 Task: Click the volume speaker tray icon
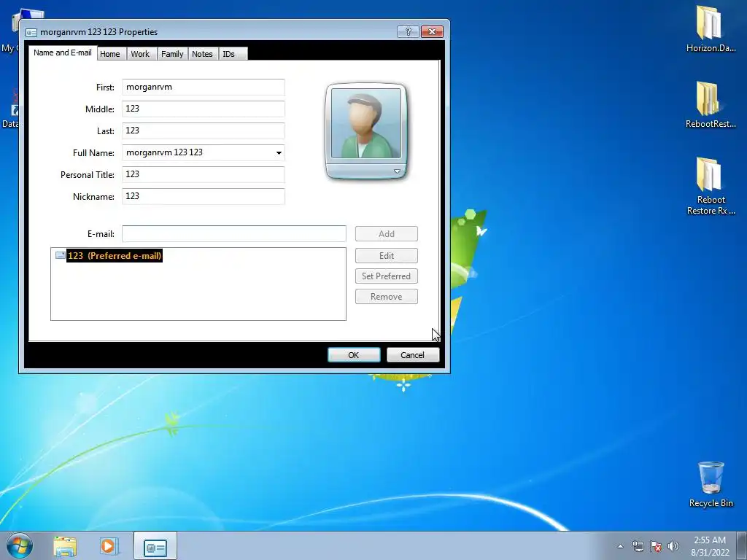tap(673, 546)
